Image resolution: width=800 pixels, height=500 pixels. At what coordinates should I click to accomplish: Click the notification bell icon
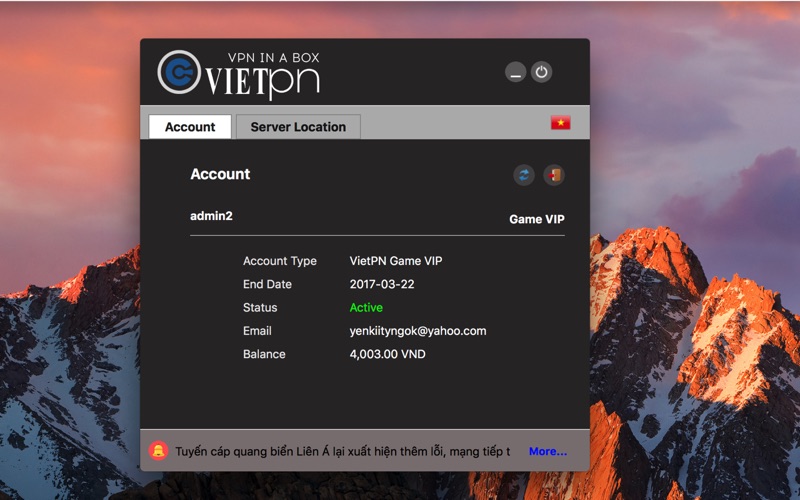pos(158,451)
